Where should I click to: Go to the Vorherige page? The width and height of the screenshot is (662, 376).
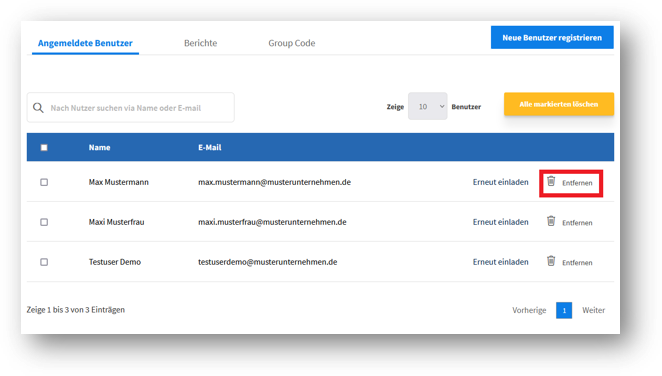point(529,310)
